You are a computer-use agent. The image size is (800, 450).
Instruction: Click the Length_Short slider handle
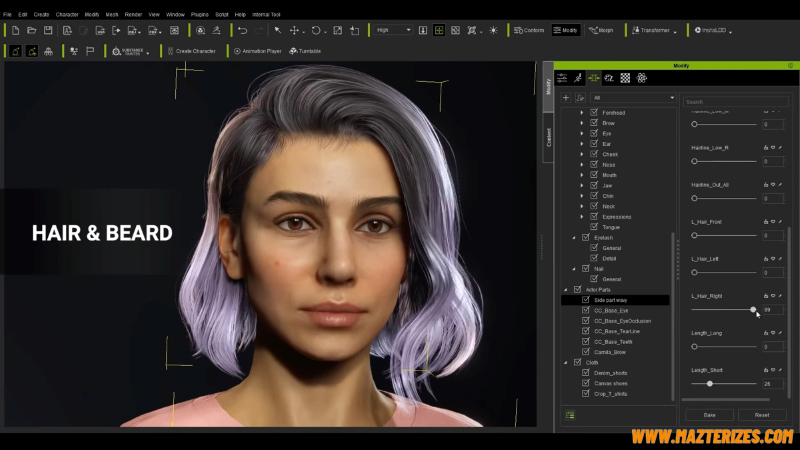[709, 384]
